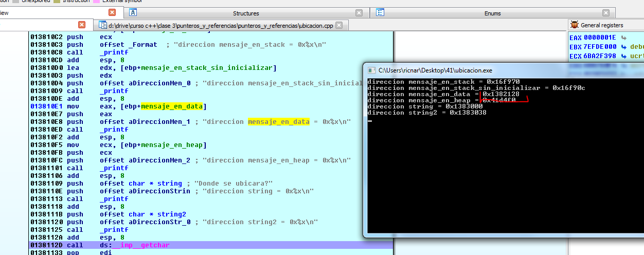Click the General registers bug icon
The height and width of the screenshot is (255, 644).
[x=575, y=25]
